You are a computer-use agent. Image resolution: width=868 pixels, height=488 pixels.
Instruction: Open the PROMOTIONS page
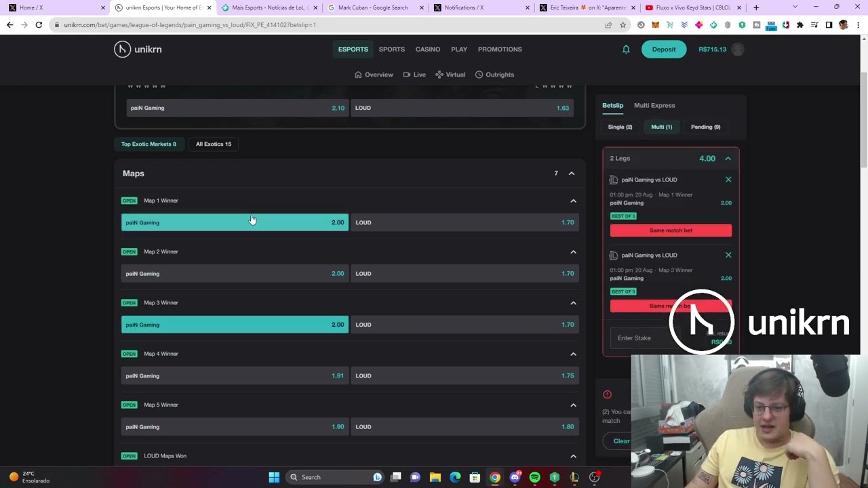tap(500, 49)
